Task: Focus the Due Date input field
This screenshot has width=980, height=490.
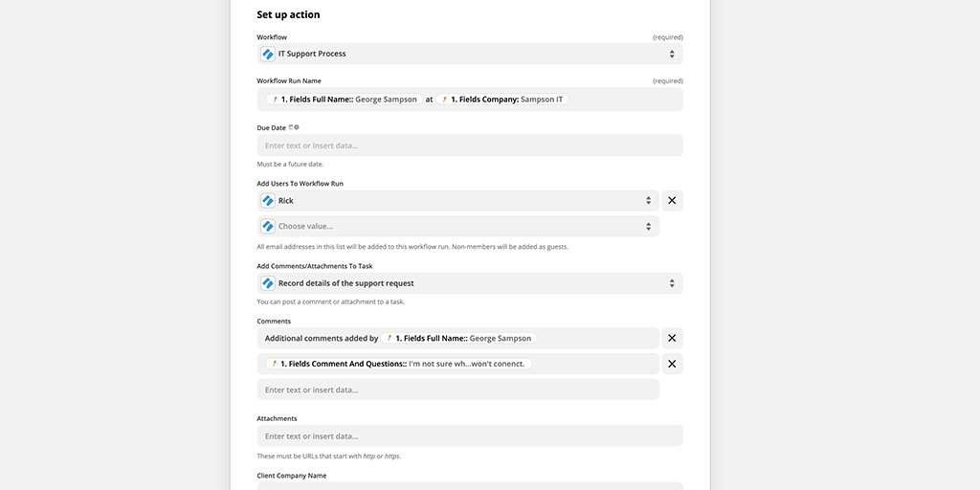Action: [x=469, y=145]
